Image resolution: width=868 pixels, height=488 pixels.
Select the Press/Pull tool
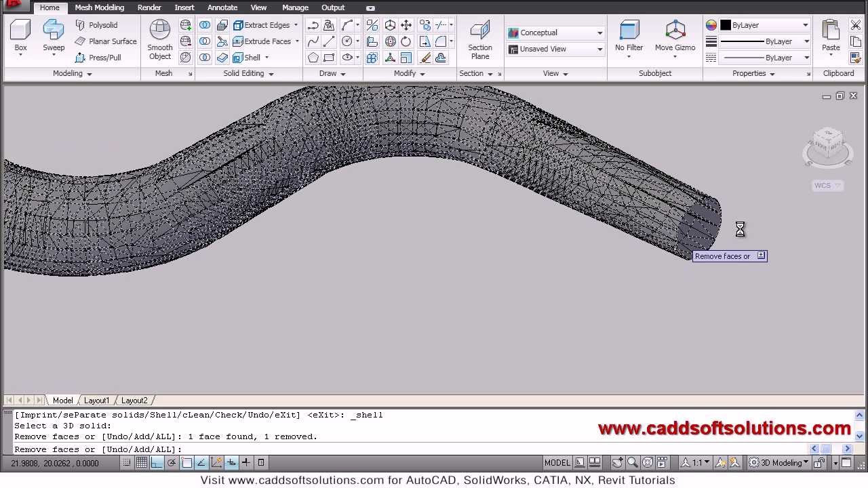pos(98,58)
